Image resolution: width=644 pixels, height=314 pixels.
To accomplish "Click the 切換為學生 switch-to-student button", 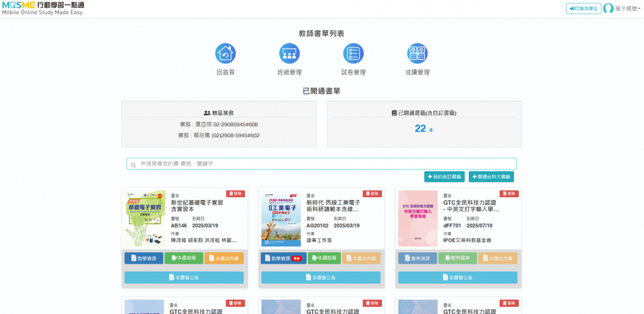I will click(583, 8).
